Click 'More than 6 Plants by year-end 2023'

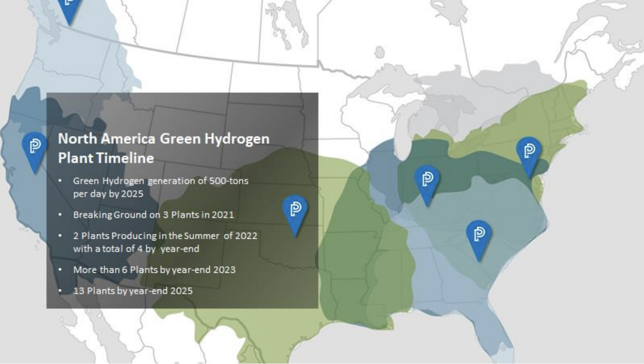pos(154,270)
